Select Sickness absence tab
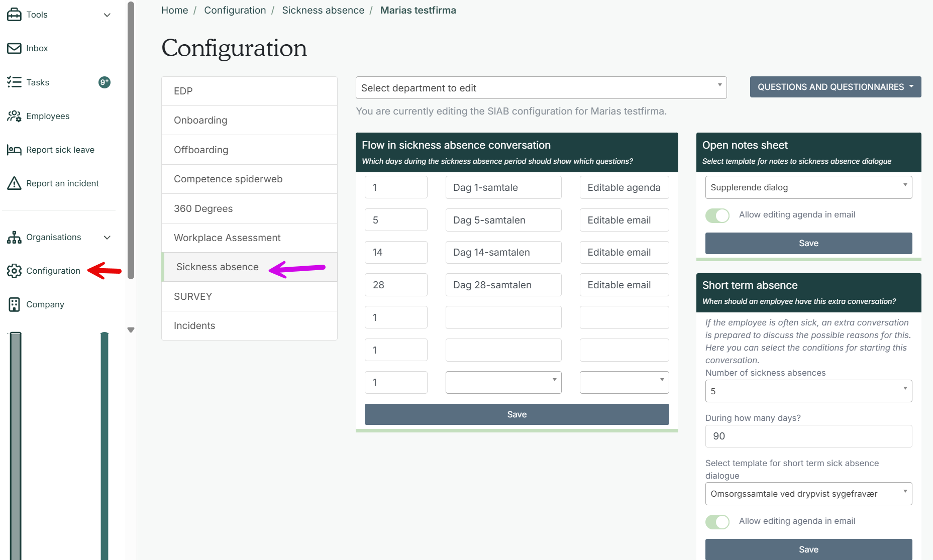 [x=249, y=267]
